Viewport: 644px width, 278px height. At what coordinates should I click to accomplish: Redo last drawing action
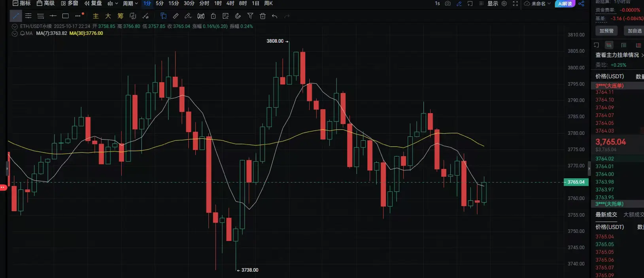point(287,16)
